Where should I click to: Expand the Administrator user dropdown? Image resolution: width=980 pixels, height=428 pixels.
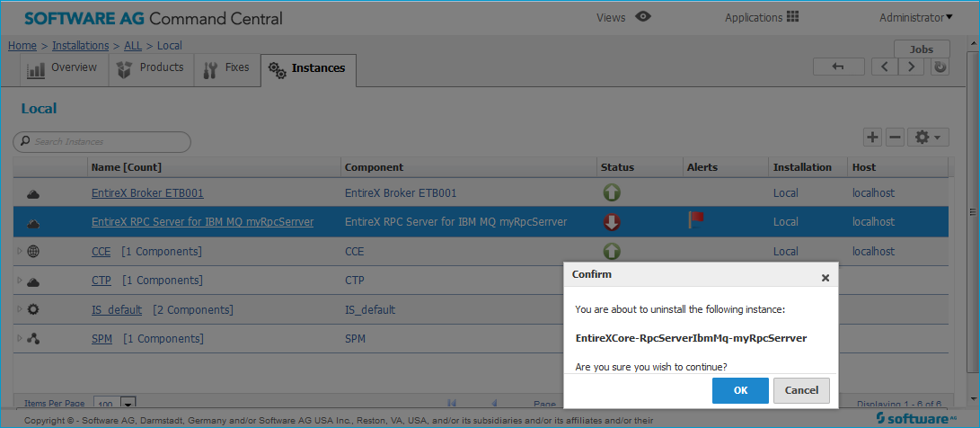pyautogui.click(x=915, y=17)
